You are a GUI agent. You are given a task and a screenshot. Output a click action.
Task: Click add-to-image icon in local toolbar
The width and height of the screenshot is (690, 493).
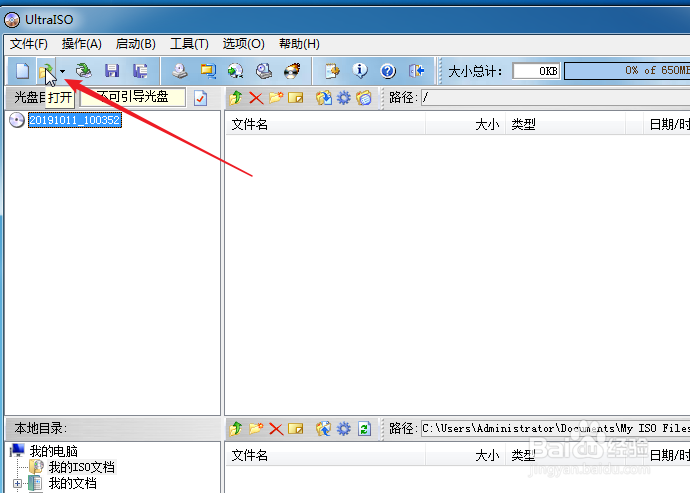click(x=323, y=428)
